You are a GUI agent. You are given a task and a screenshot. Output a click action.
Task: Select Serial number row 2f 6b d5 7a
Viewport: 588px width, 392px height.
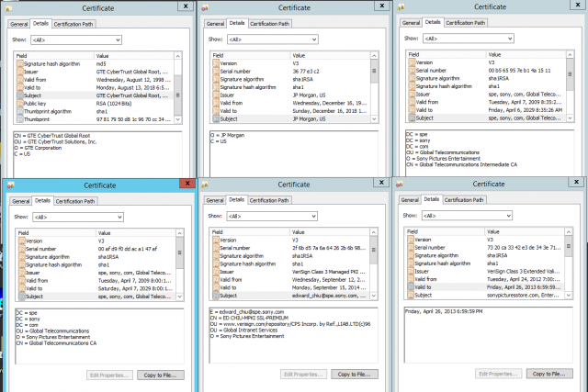pos(290,248)
